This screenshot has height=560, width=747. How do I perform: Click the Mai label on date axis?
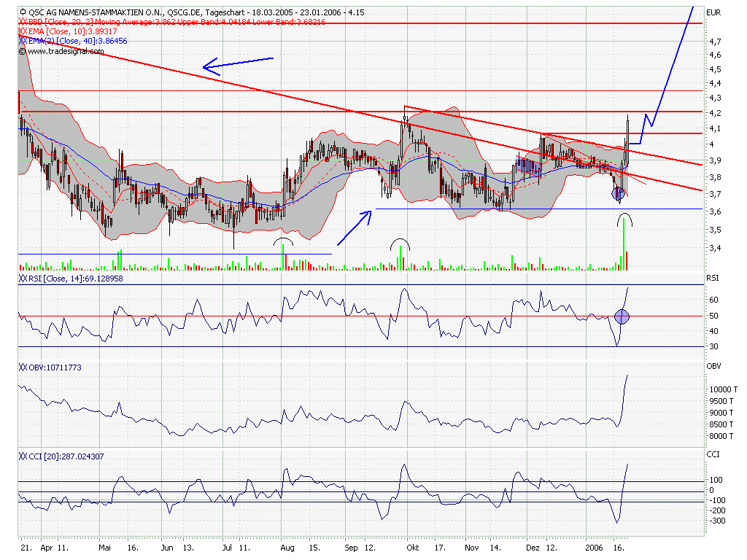tap(105, 548)
